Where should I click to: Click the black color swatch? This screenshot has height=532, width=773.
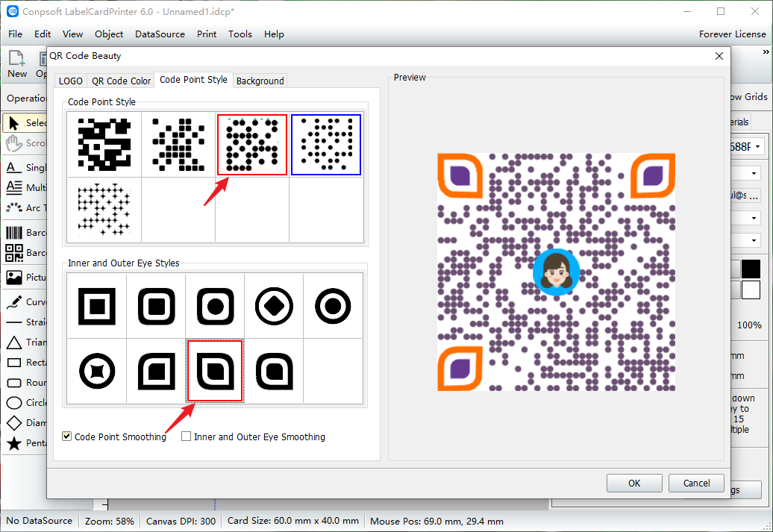[751, 269]
